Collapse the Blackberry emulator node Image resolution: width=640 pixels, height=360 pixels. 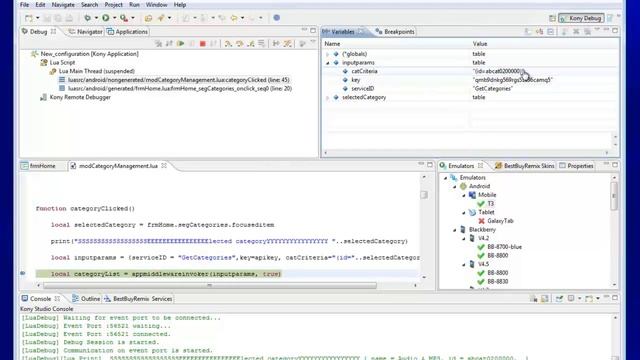point(455,230)
